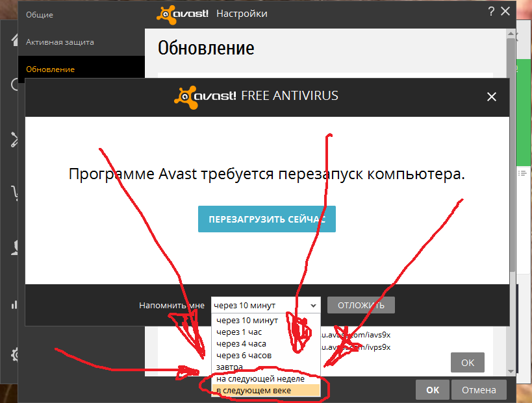
Task: Click the help question mark icon
Action: pyautogui.click(x=491, y=12)
